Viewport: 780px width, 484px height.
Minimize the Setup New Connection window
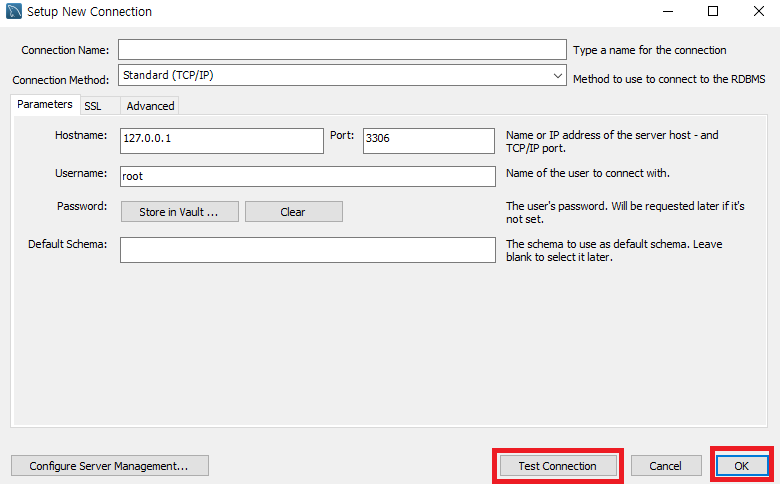(668, 11)
